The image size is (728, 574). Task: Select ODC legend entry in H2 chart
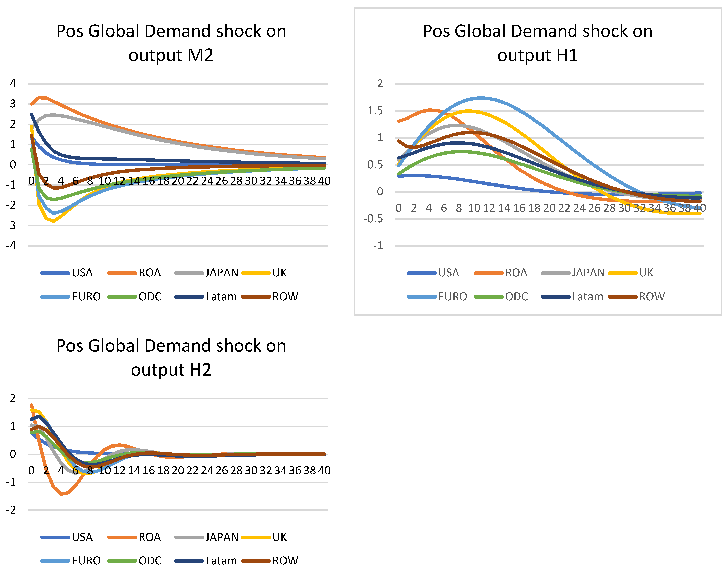coord(150,561)
